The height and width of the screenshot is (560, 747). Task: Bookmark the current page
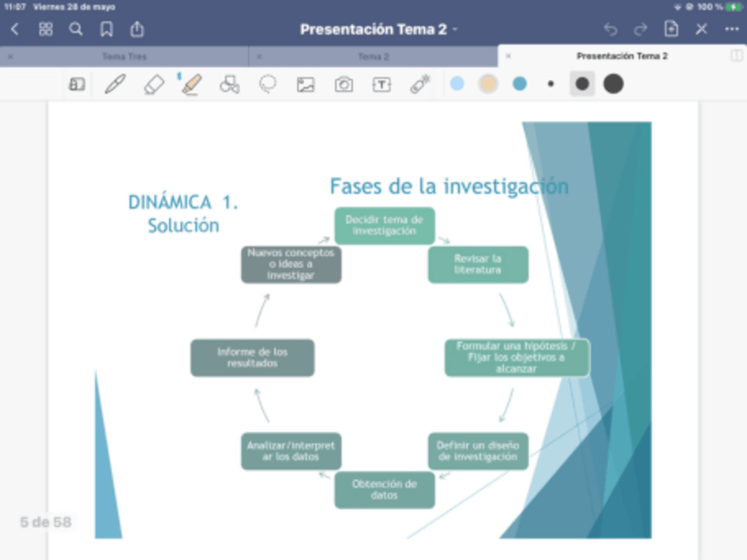107,30
